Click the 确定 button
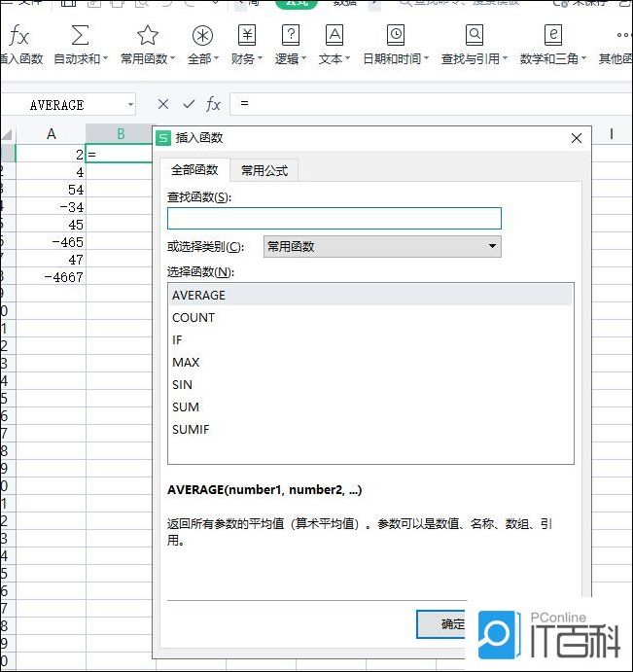Viewport: 633px width, 672px height. 441,624
